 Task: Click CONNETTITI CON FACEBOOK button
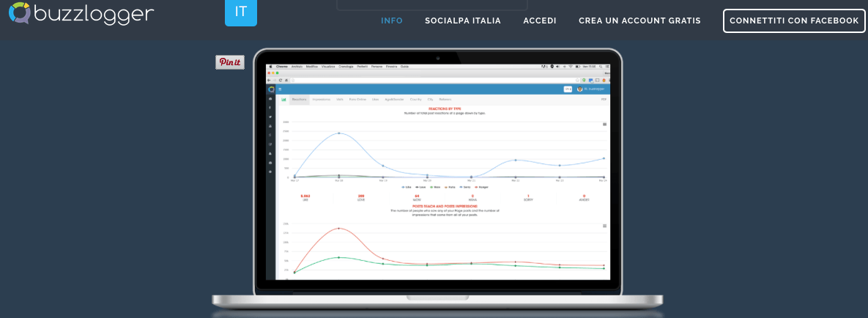point(794,21)
